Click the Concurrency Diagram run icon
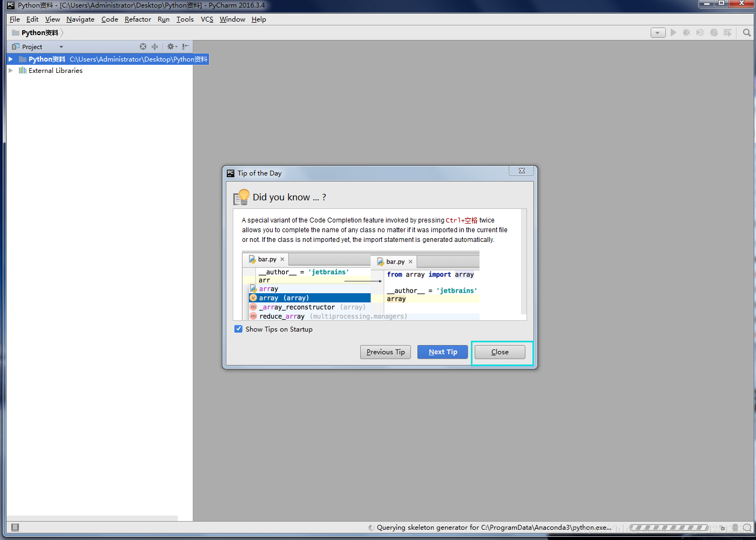756x540 pixels. click(727, 32)
